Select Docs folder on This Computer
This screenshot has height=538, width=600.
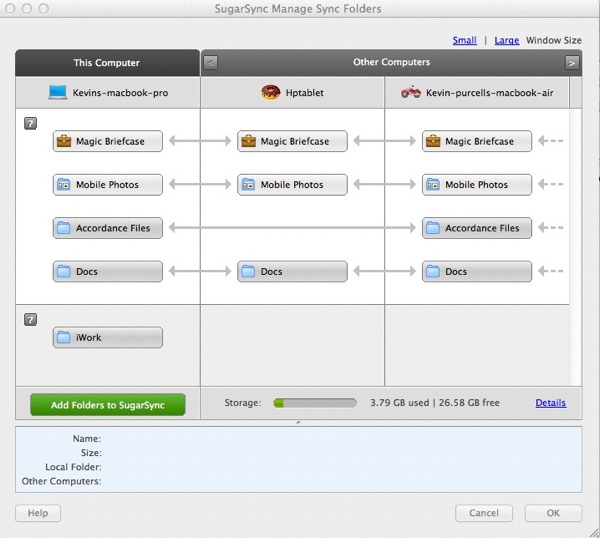[x=108, y=272]
